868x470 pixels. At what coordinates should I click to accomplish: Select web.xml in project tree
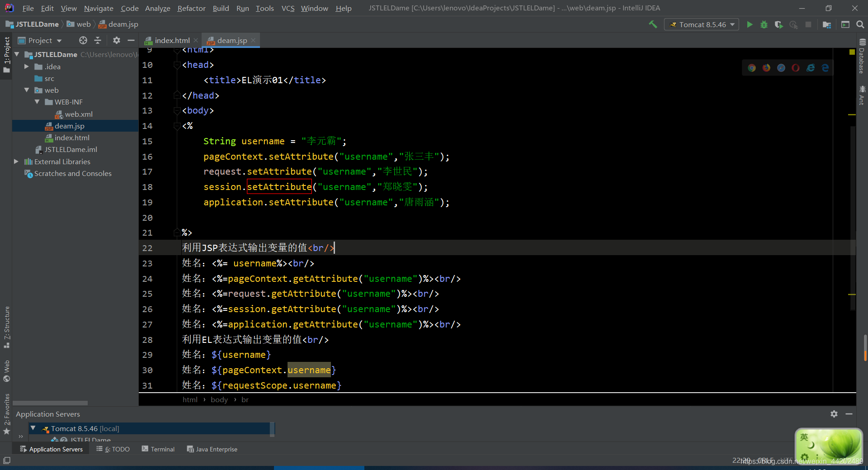point(79,114)
